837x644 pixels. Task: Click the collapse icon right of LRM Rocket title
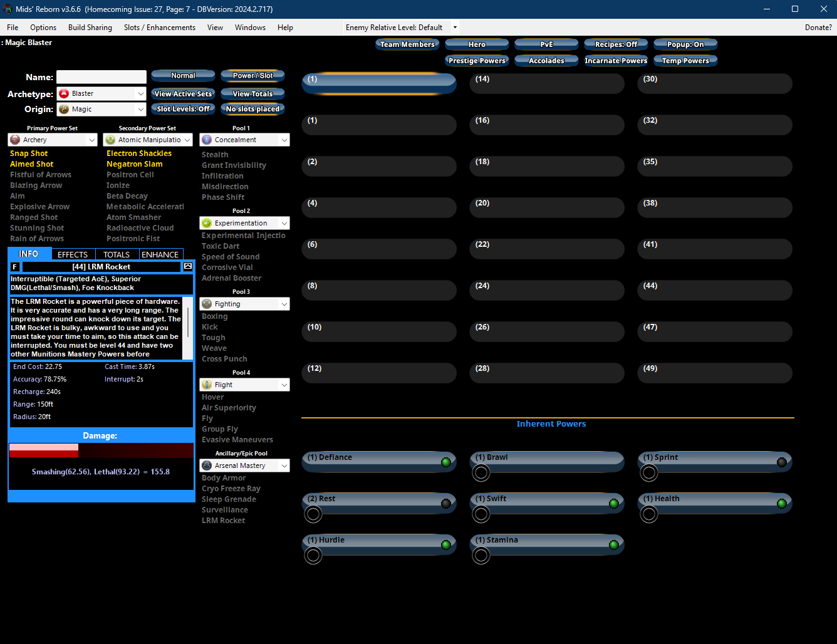click(x=187, y=267)
